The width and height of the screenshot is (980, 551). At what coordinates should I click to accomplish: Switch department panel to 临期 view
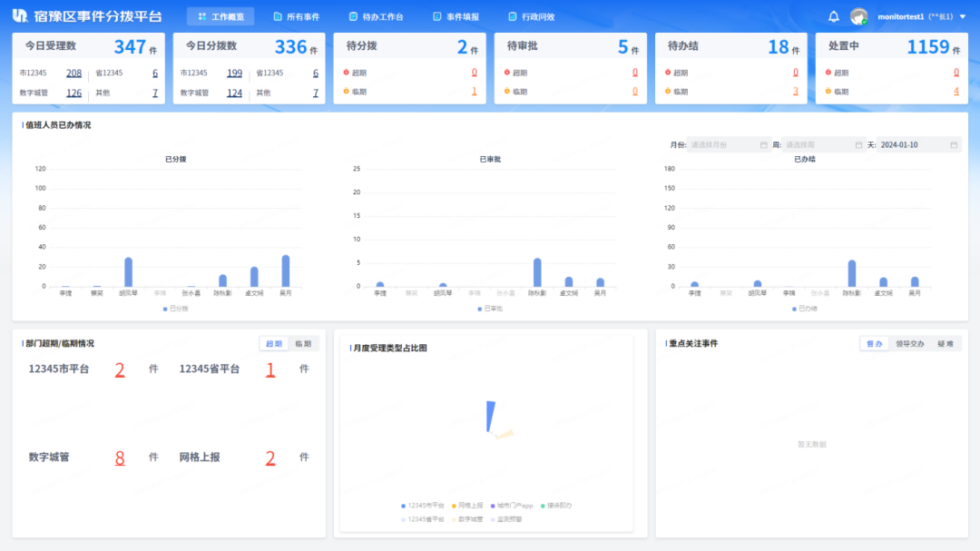tap(303, 344)
